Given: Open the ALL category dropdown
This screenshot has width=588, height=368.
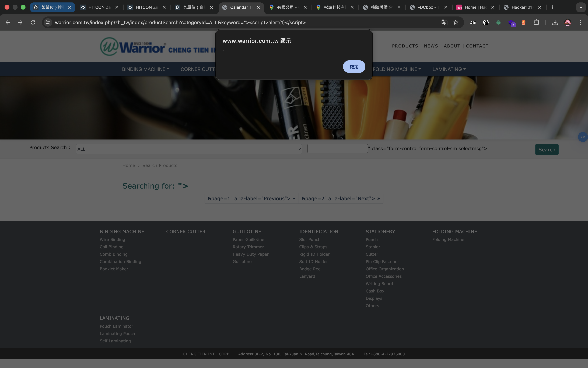Looking at the screenshot, I should [189, 149].
